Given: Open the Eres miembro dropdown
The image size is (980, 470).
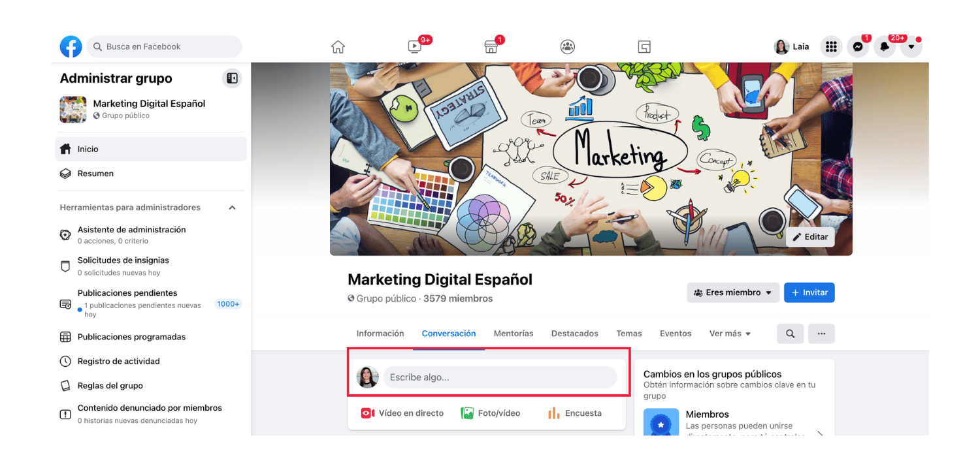Looking at the screenshot, I should pos(733,292).
